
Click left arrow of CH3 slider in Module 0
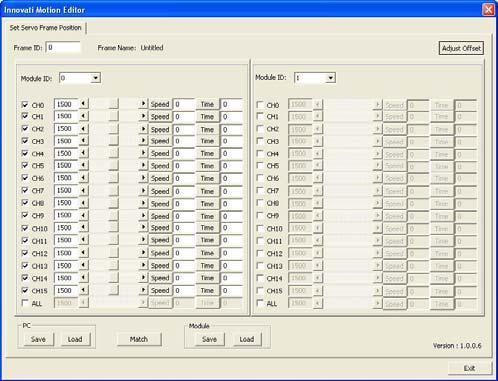point(83,141)
